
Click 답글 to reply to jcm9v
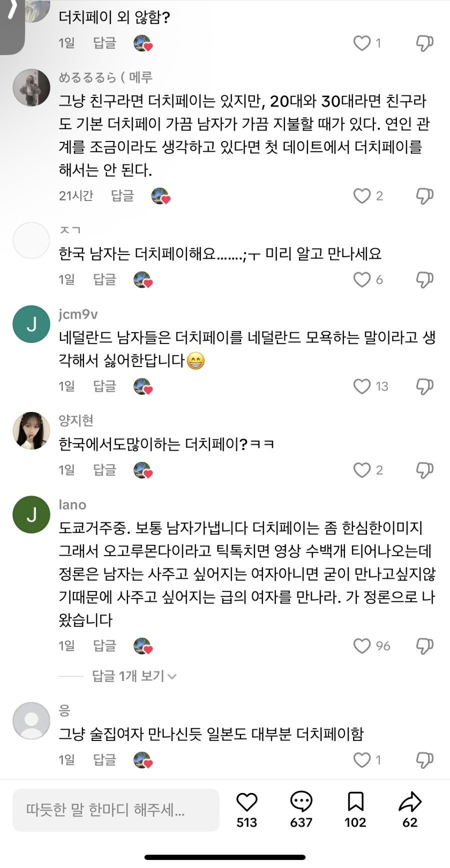104,386
